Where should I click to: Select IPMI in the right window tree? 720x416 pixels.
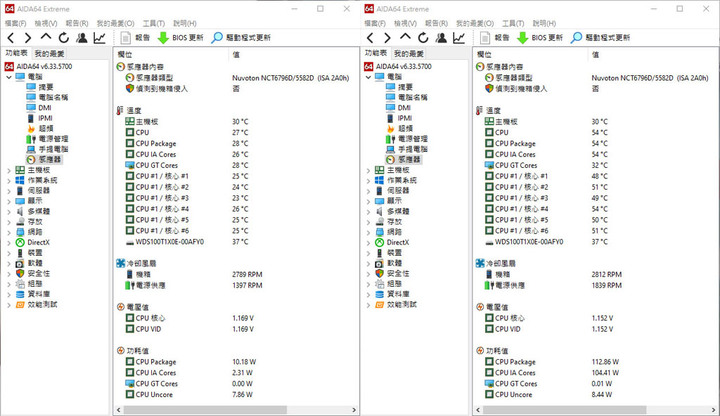point(405,118)
